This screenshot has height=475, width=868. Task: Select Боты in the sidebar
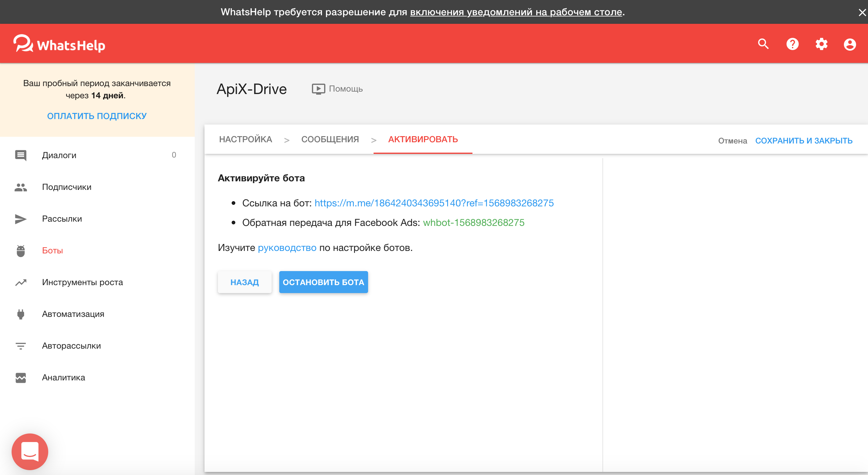coord(97,251)
